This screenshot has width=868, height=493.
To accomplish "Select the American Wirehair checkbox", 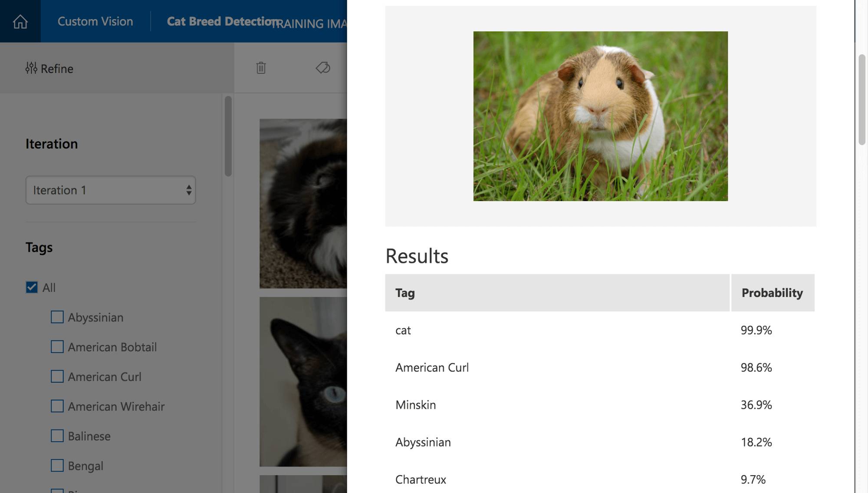I will [x=57, y=406].
